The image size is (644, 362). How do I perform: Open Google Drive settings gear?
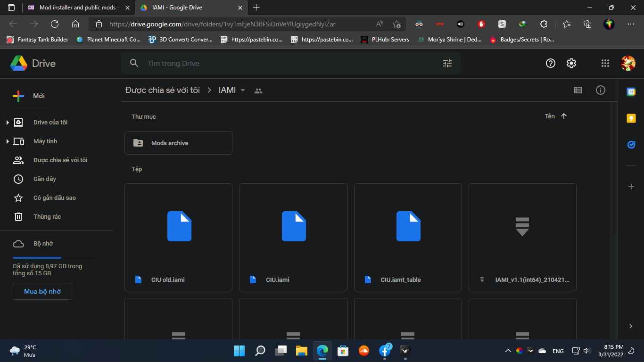(x=571, y=63)
